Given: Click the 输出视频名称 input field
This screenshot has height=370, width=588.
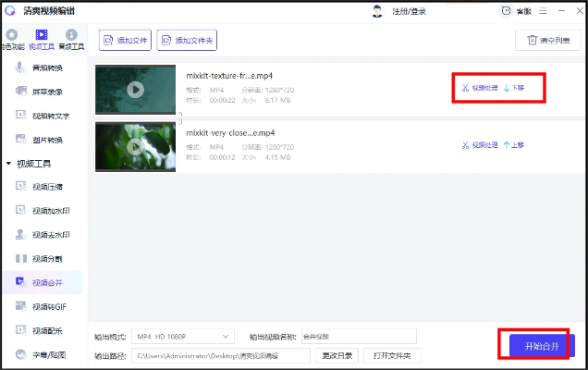Looking at the screenshot, I should click(x=359, y=337).
